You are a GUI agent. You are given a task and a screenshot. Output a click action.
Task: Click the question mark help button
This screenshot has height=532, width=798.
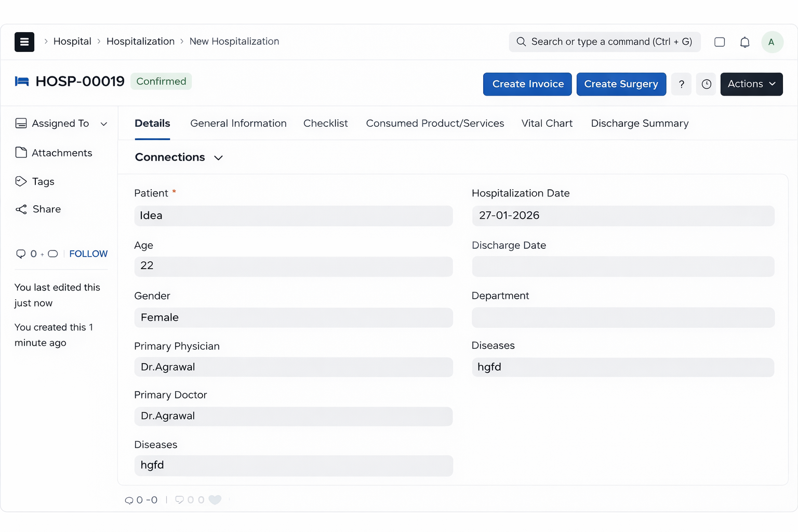(x=681, y=84)
